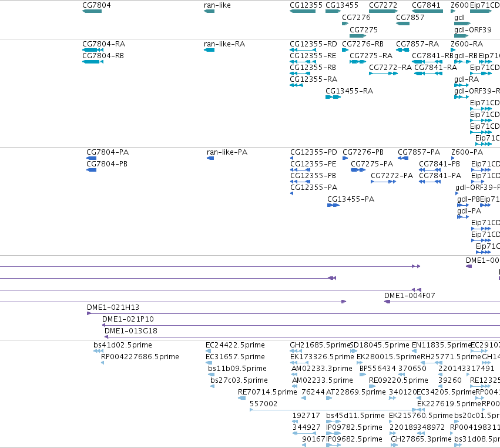Select clone DME1-021P10

click(x=128, y=319)
